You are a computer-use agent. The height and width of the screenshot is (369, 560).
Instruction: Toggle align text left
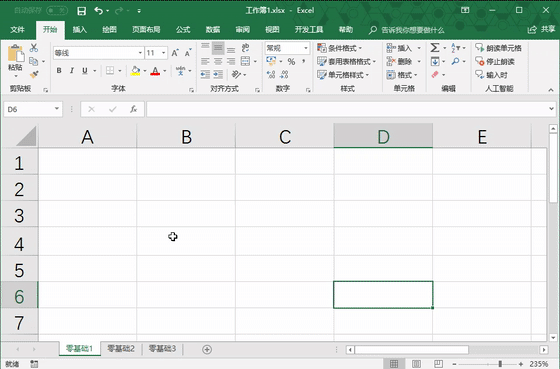205,61
